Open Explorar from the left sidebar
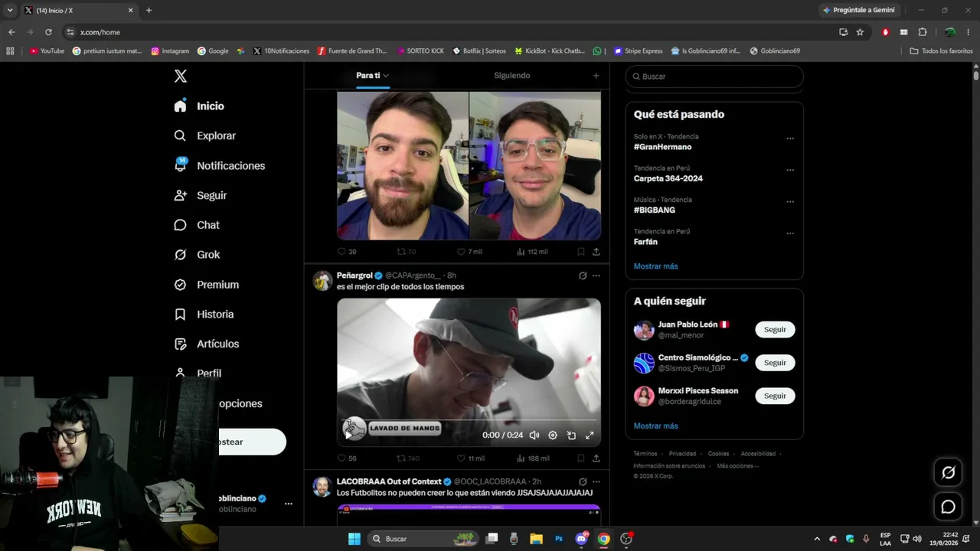This screenshot has width=980, height=551. 205,135
